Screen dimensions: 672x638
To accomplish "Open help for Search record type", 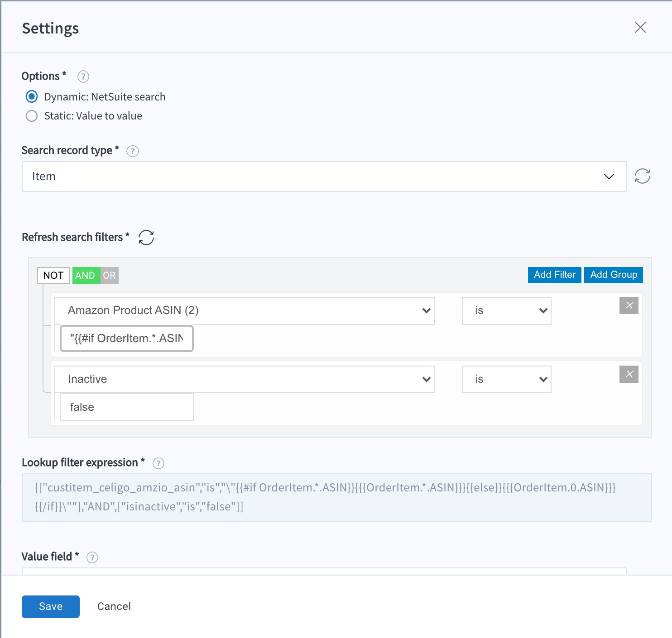I will (x=132, y=151).
